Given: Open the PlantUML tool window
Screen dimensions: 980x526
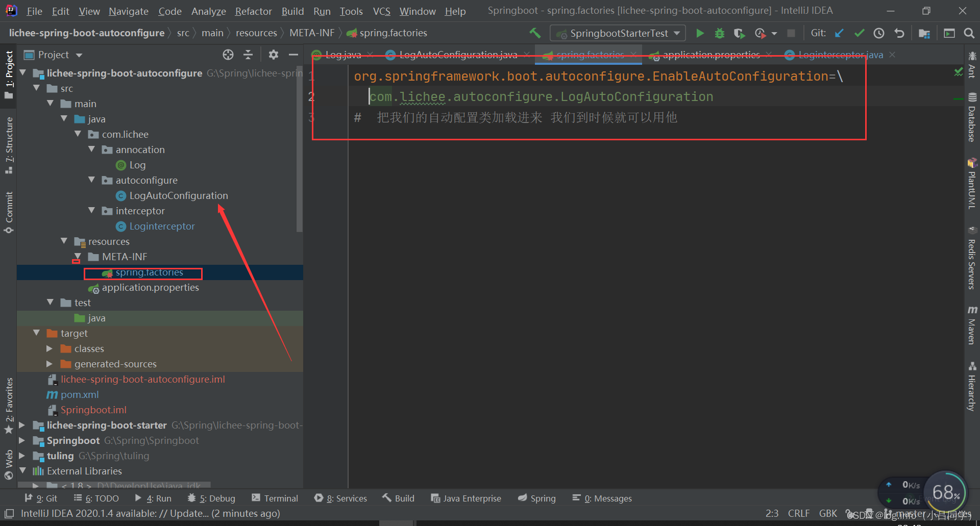Looking at the screenshot, I should tap(972, 184).
